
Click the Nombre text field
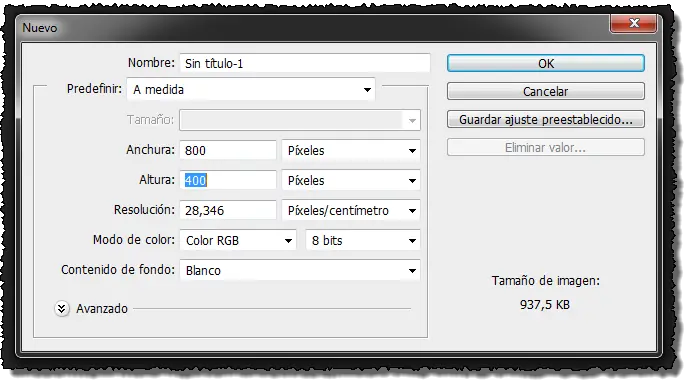[305, 63]
